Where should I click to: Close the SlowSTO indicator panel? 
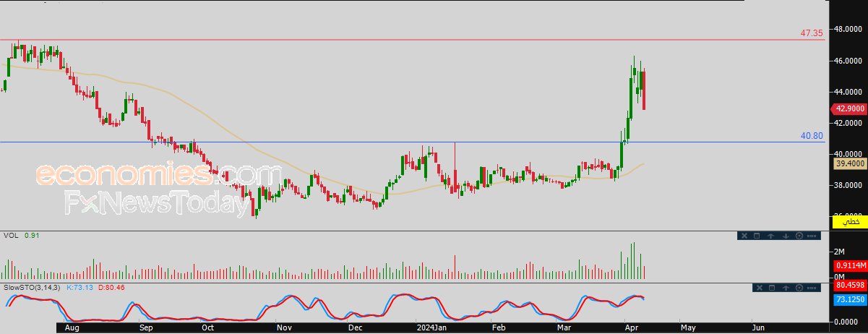(x=760, y=288)
